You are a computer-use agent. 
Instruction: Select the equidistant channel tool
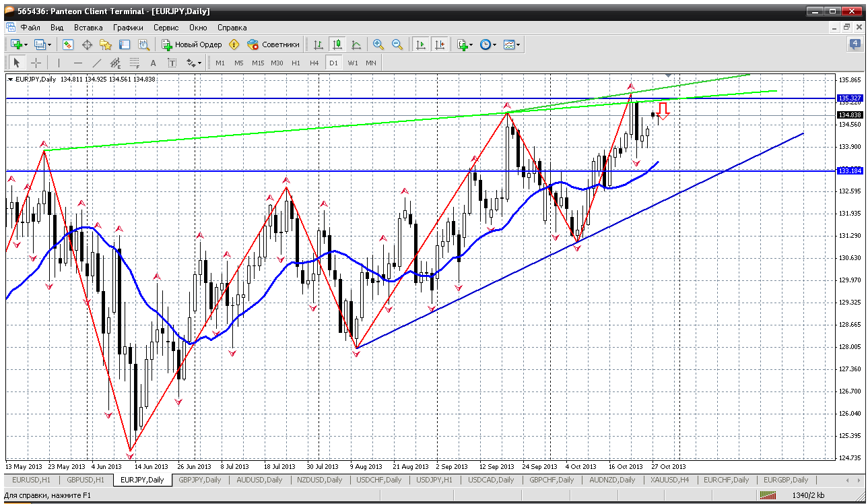pyautogui.click(x=116, y=63)
